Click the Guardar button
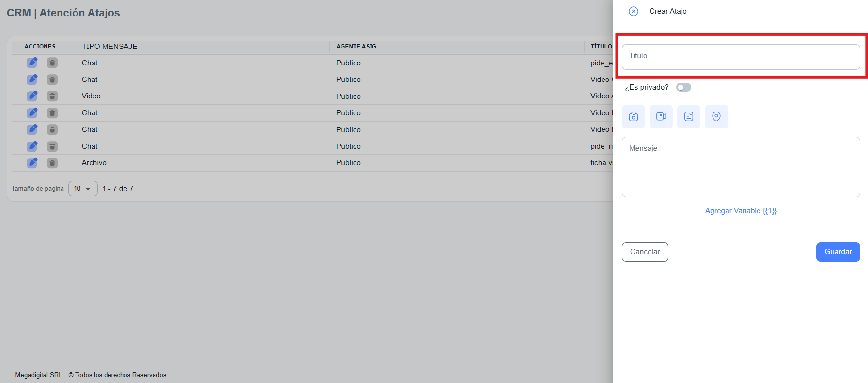Image resolution: width=868 pixels, height=383 pixels. pos(838,252)
